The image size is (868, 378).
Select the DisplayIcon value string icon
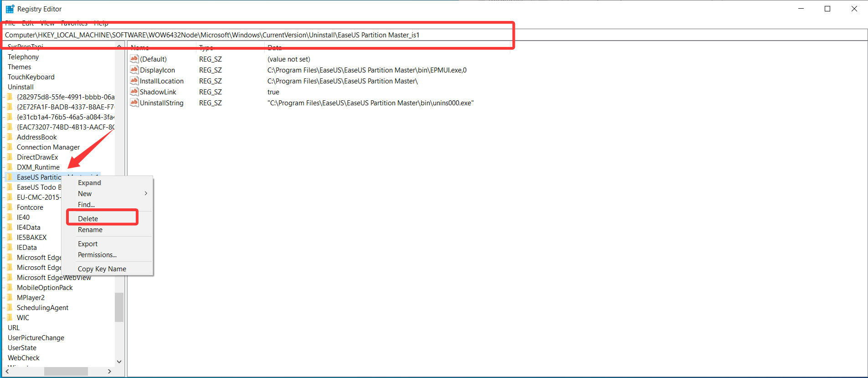pyautogui.click(x=134, y=70)
